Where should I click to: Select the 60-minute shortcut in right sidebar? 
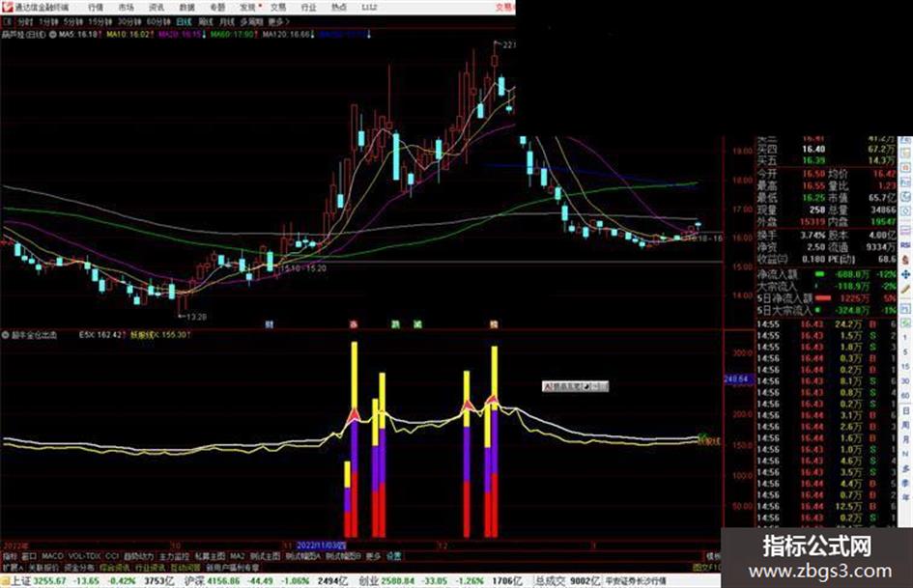click(905, 396)
